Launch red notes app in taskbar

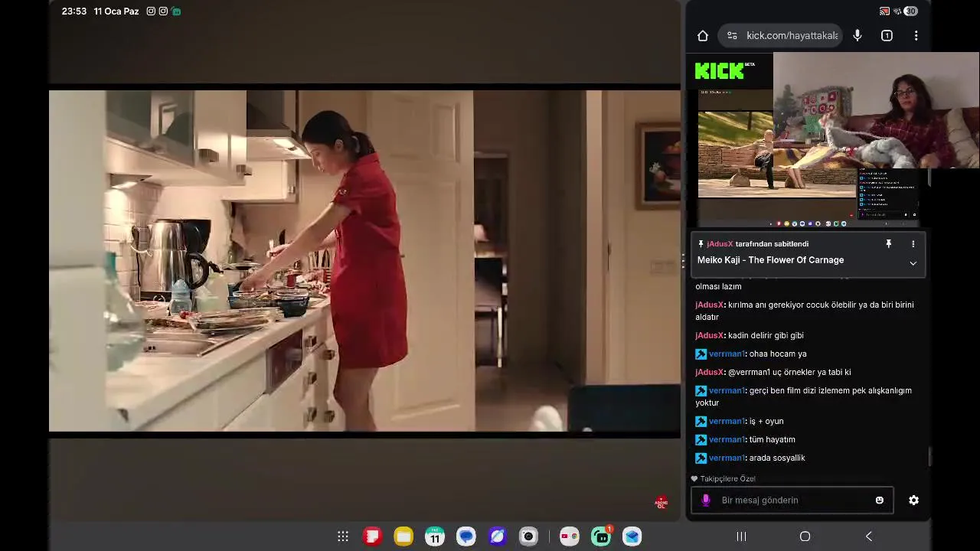(x=372, y=536)
